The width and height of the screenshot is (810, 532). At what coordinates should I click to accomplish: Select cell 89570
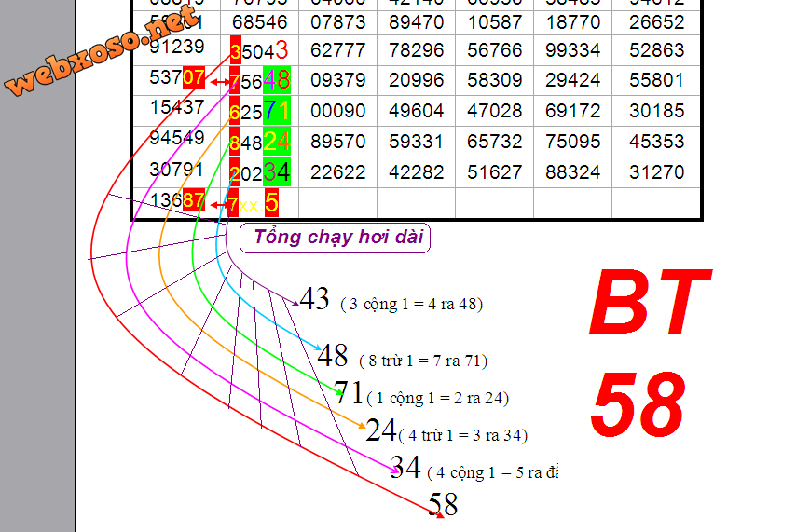pyautogui.click(x=337, y=141)
